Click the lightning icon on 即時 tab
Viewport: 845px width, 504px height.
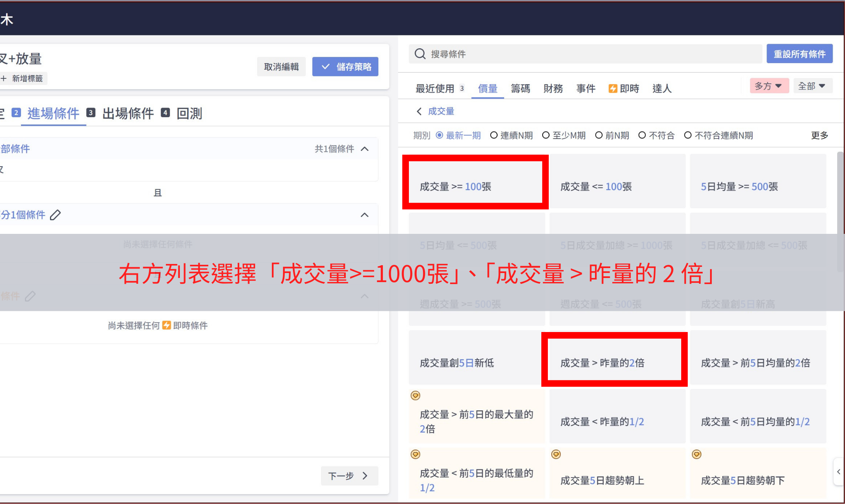tap(613, 89)
